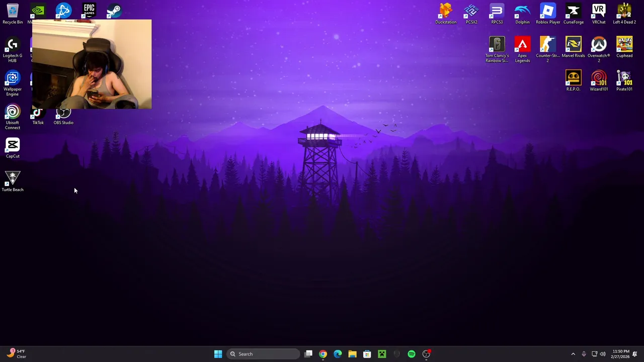Launch Ubisoft Connect shortcut

(13, 117)
